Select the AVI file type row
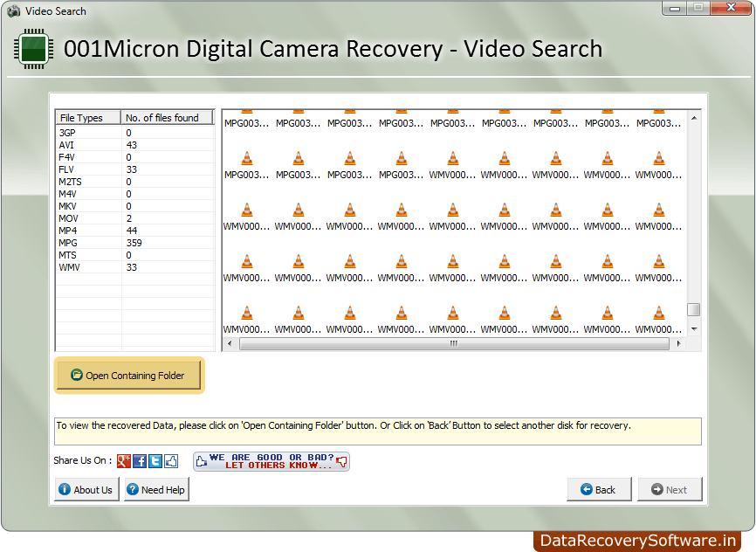The height and width of the screenshot is (552, 756). tap(135, 145)
